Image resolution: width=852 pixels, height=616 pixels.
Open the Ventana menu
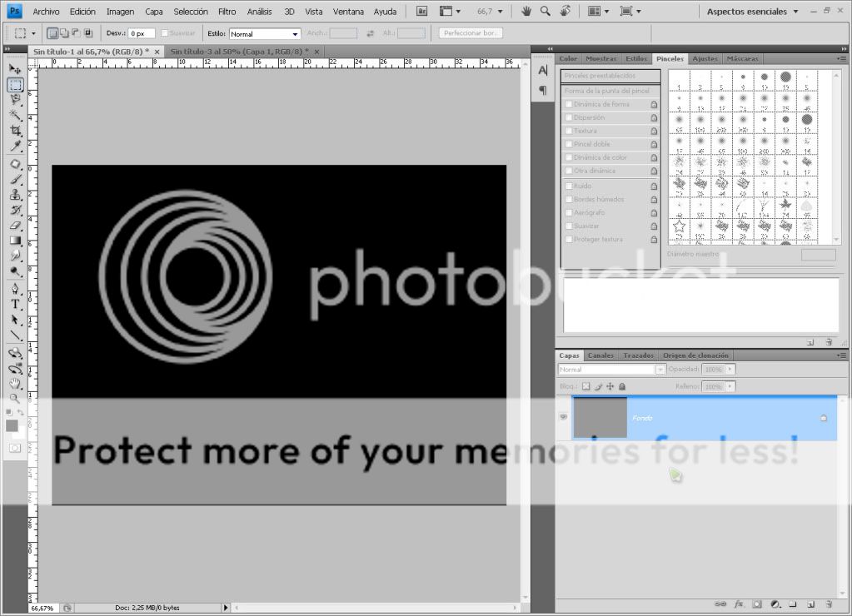(x=348, y=12)
